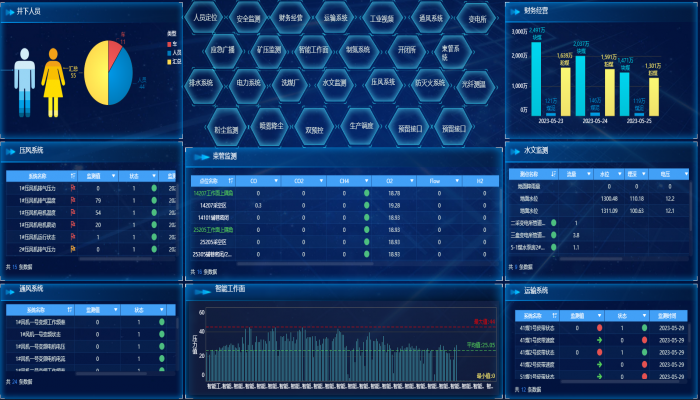Click the 工业视频 hexagon tile
The image size is (700, 400).
382,18
